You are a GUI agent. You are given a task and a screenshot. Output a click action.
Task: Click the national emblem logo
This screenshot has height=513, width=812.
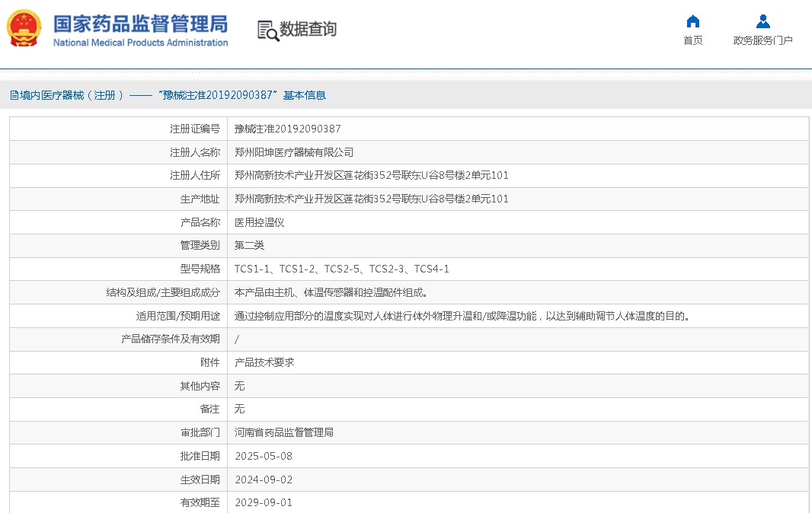24,28
